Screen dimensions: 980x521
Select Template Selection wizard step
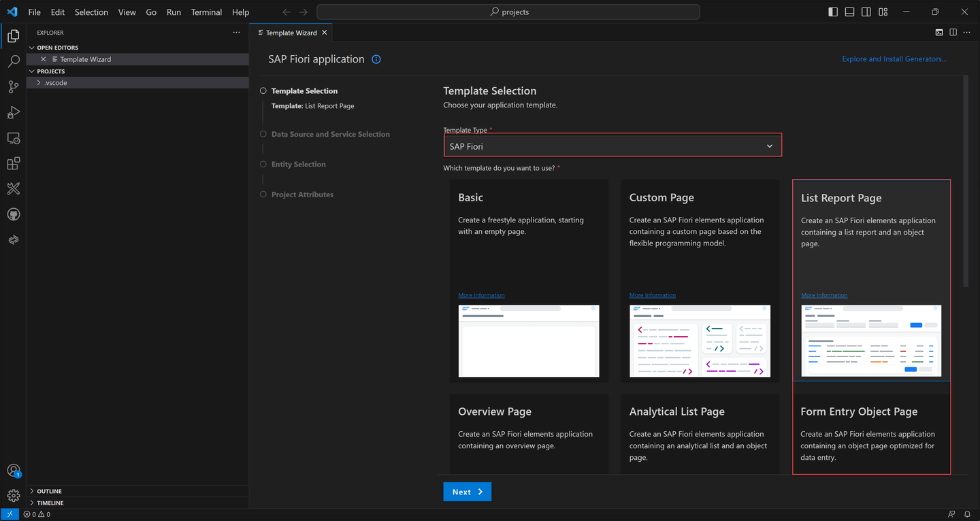click(304, 90)
